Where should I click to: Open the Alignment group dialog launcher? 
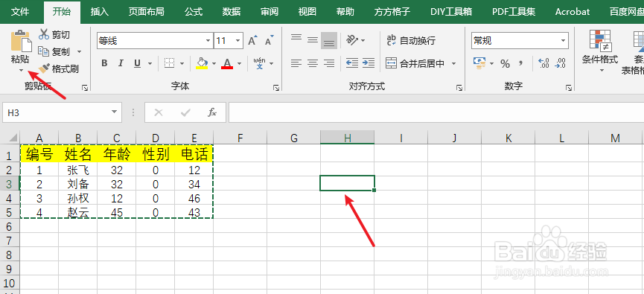pyautogui.click(x=459, y=88)
